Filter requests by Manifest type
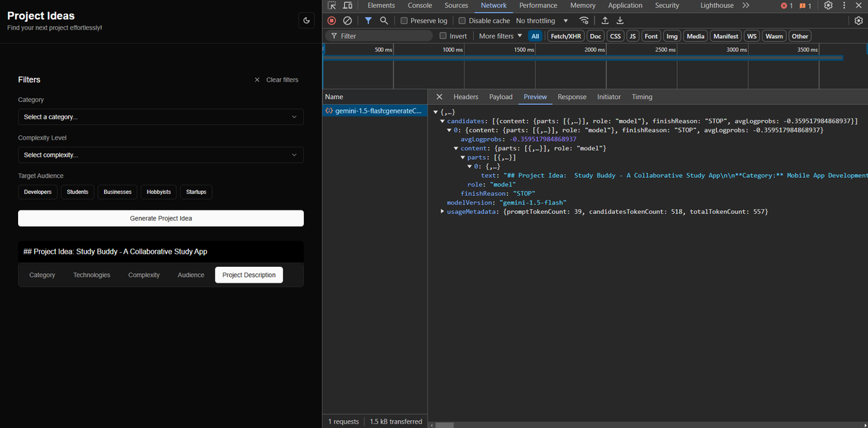This screenshot has height=428, width=868. coord(726,36)
